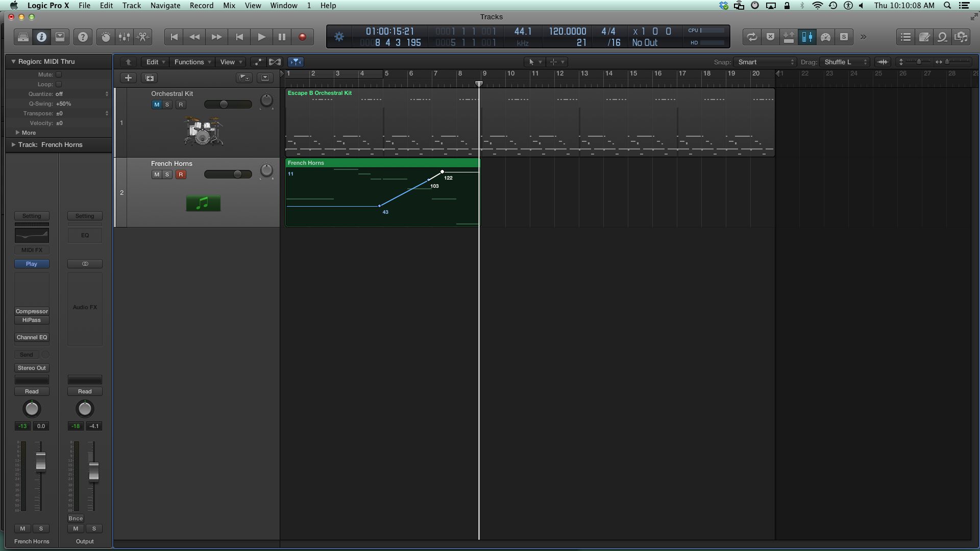Toggle the Solo S button in control bar
Screen dimensions: 980x551
pos(844,37)
